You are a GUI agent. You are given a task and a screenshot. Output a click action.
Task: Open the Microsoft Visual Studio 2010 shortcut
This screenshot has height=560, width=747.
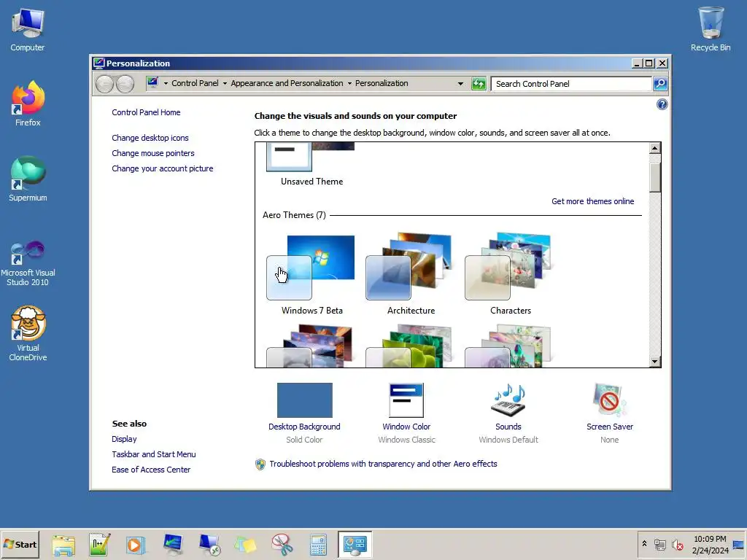click(x=28, y=262)
